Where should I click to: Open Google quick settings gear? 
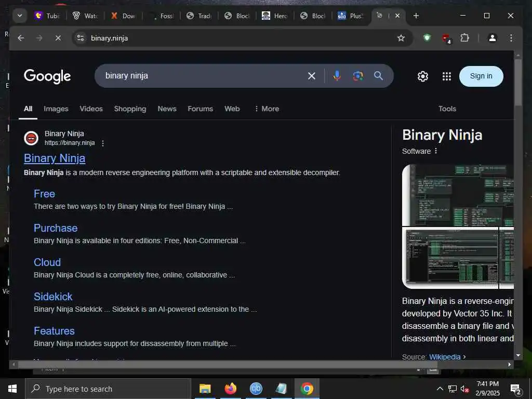[x=423, y=76]
